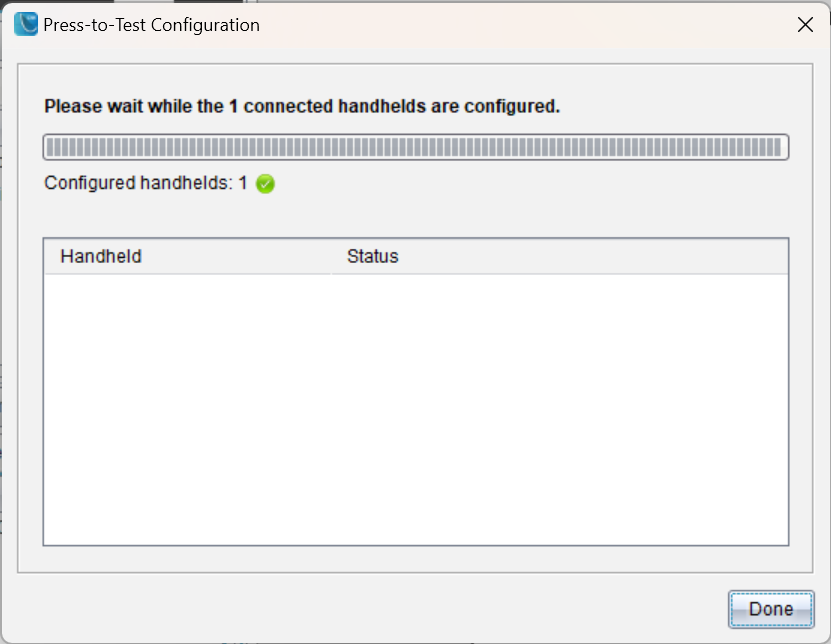This screenshot has width=831, height=644.
Task: Click the "Configured handhelds: 1" label
Action: click(146, 184)
